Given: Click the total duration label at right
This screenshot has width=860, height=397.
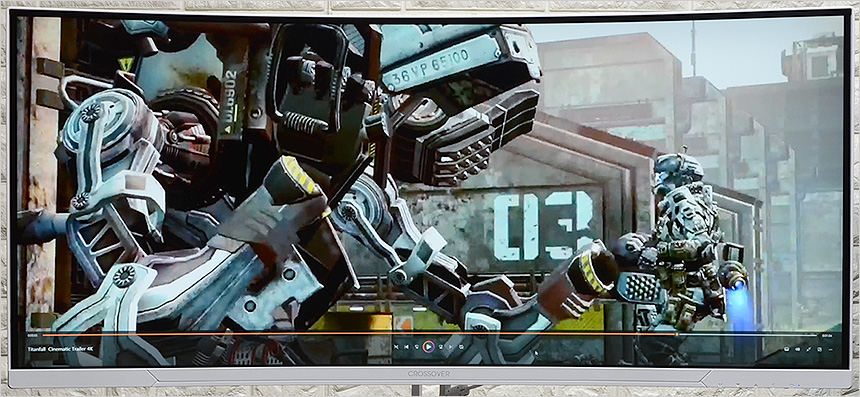Looking at the screenshot, I should [827, 336].
